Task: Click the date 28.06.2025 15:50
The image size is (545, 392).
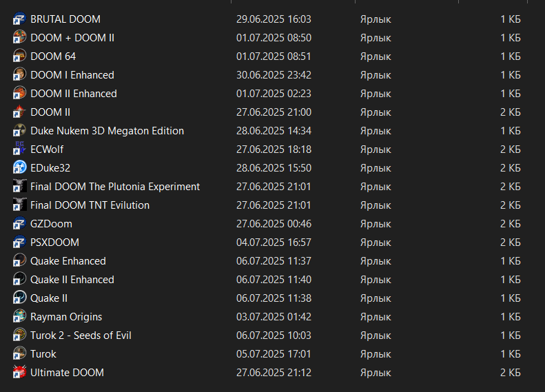Action: [274, 168]
